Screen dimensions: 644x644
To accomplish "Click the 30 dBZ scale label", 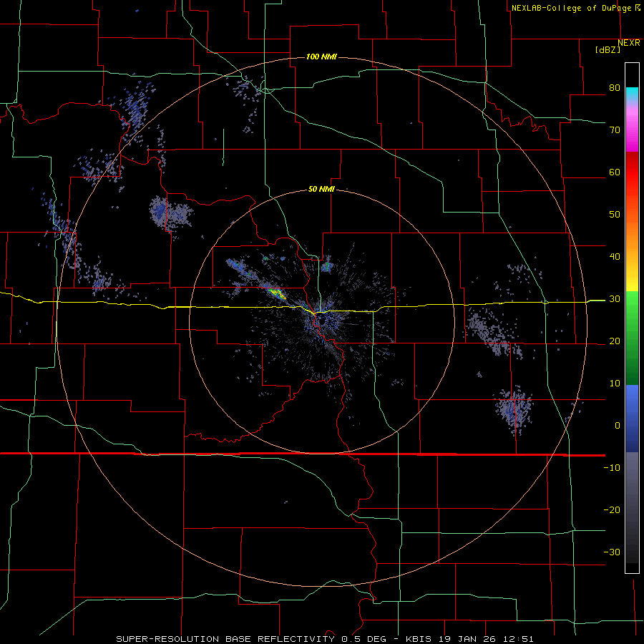I will coord(615,299).
